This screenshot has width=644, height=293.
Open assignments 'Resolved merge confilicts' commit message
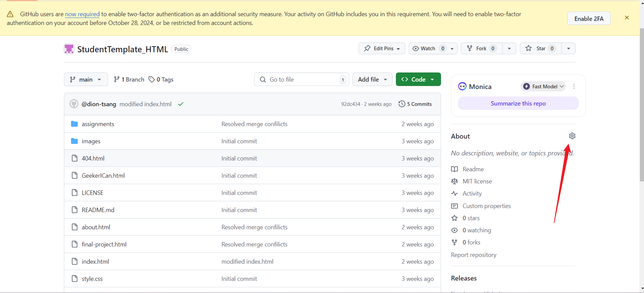pyautogui.click(x=255, y=124)
